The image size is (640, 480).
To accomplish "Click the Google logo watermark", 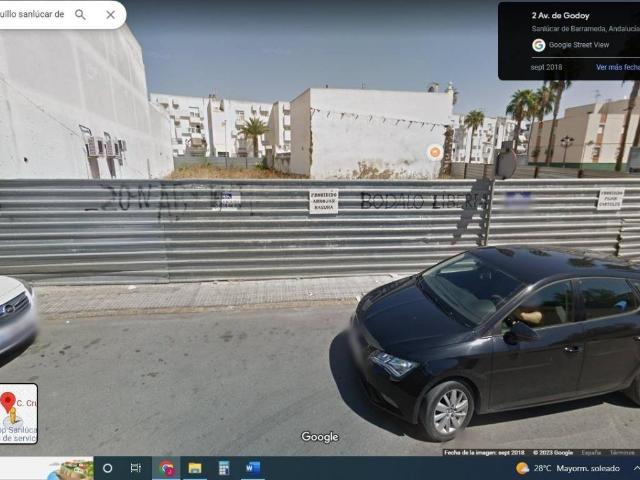I will pos(320,437).
